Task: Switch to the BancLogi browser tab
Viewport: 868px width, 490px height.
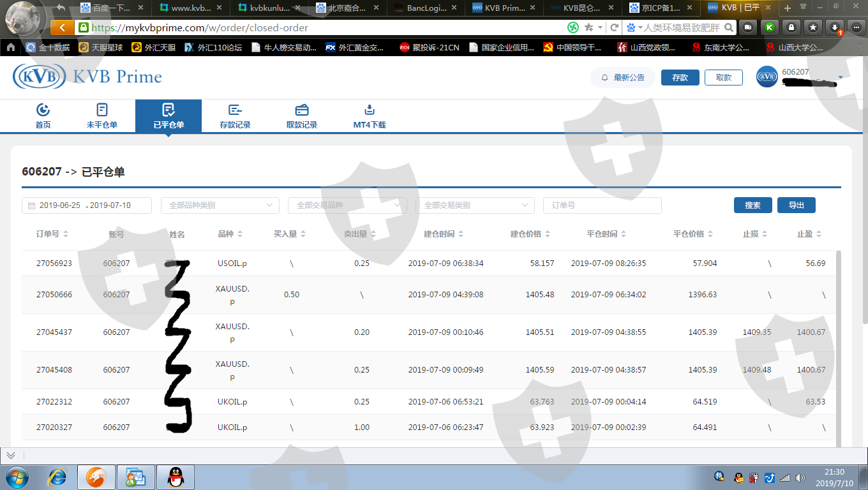Action: [x=426, y=8]
